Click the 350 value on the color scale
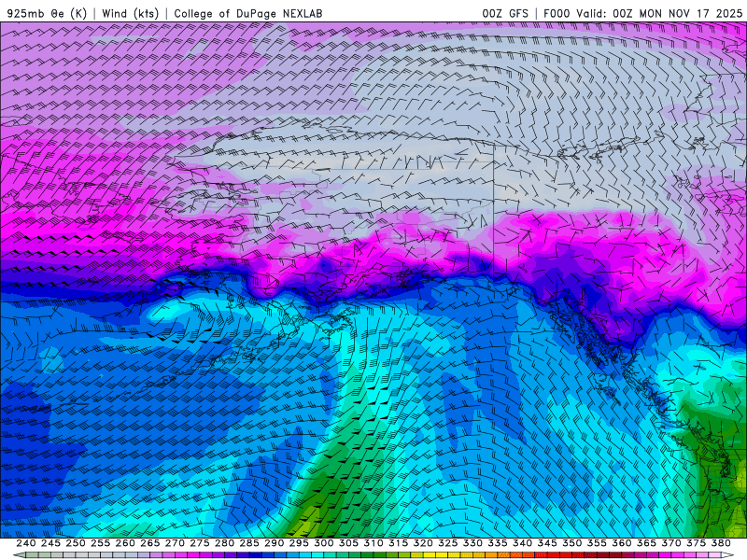The height and width of the screenshot is (560, 747). coord(572,543)
